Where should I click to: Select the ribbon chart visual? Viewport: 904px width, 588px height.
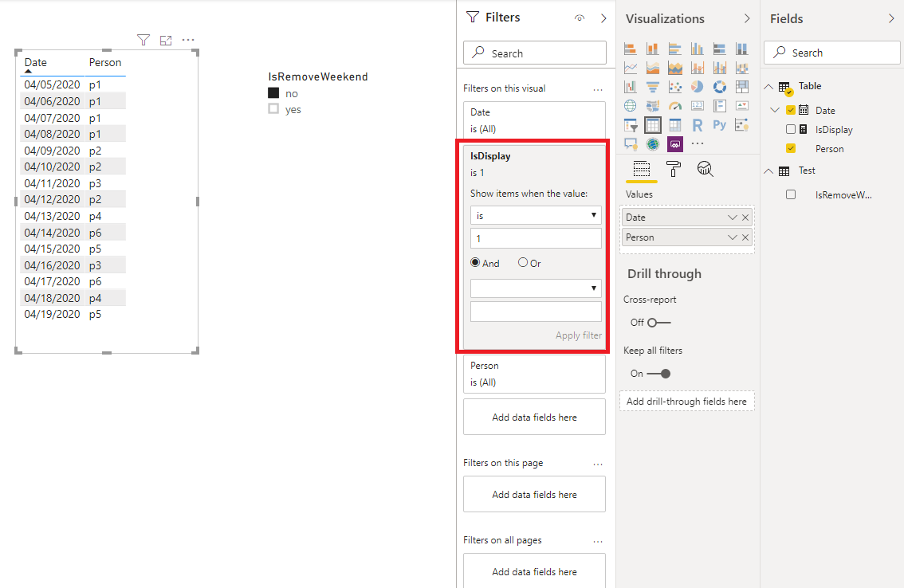(742, 68)
